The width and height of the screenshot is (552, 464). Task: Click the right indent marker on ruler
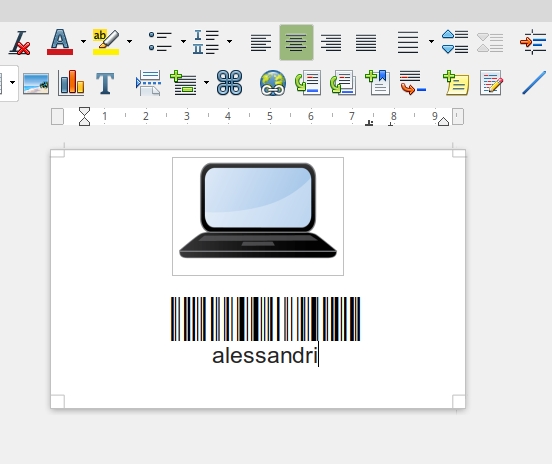pos(444,121)
